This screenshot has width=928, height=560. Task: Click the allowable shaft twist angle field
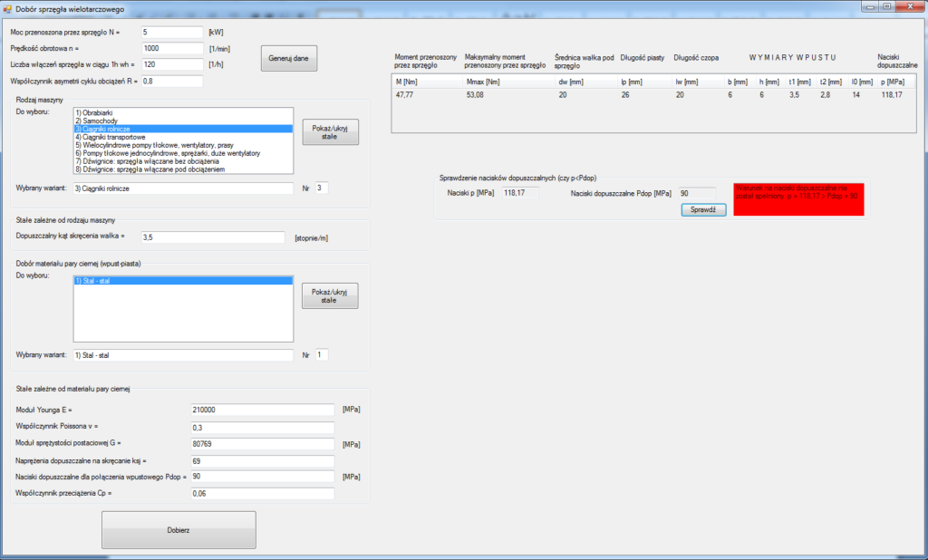click(x=213, y=237)
